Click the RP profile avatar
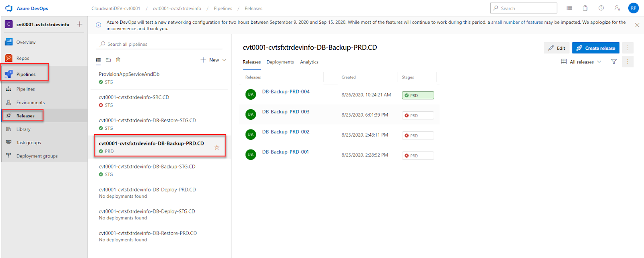This screenshot has width=644, height=258. 634,8
